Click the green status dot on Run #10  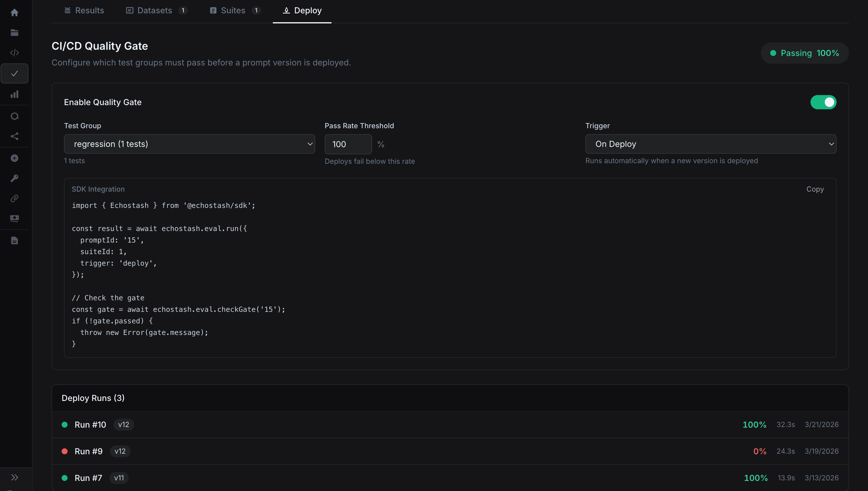pos(65,425)
